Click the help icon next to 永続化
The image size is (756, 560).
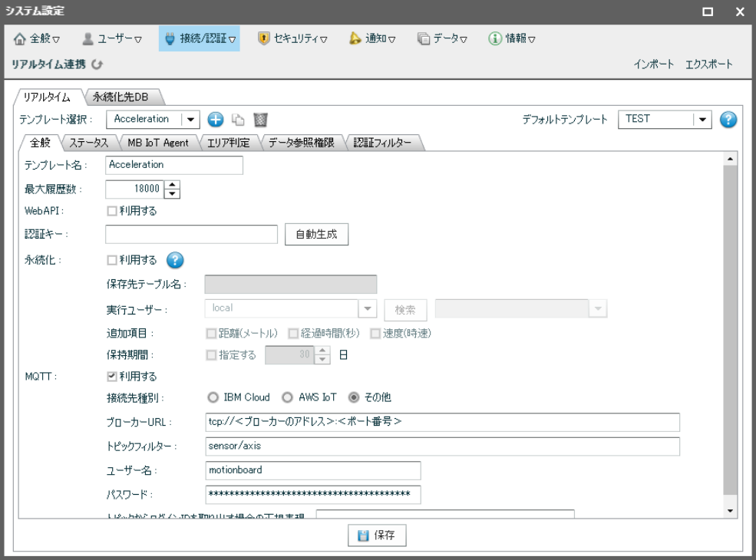coord(175,260)
